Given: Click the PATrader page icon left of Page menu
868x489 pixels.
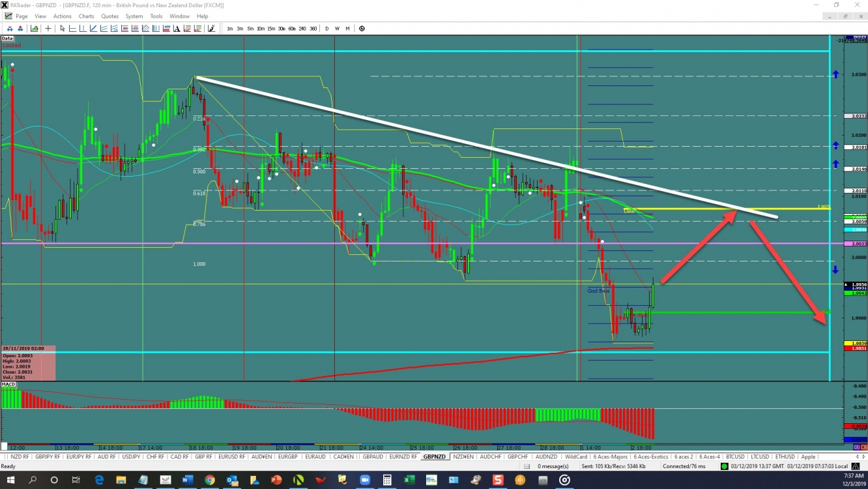Looking at the screenshot, I should [x=8, y=16].
